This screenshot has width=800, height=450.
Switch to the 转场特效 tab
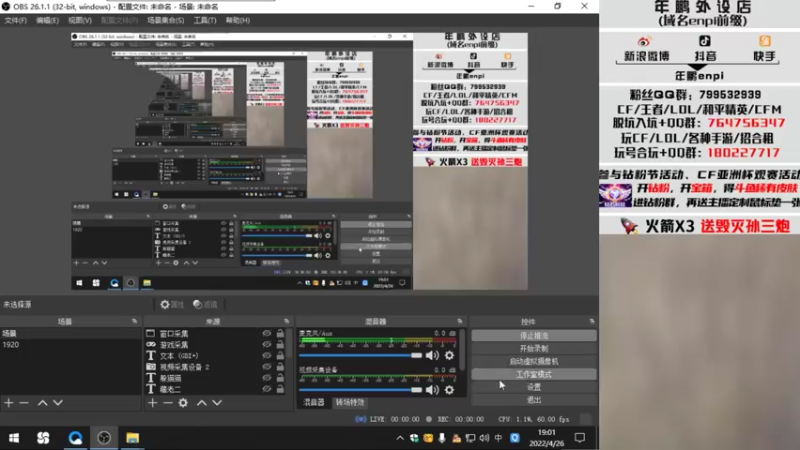(350, 403)
